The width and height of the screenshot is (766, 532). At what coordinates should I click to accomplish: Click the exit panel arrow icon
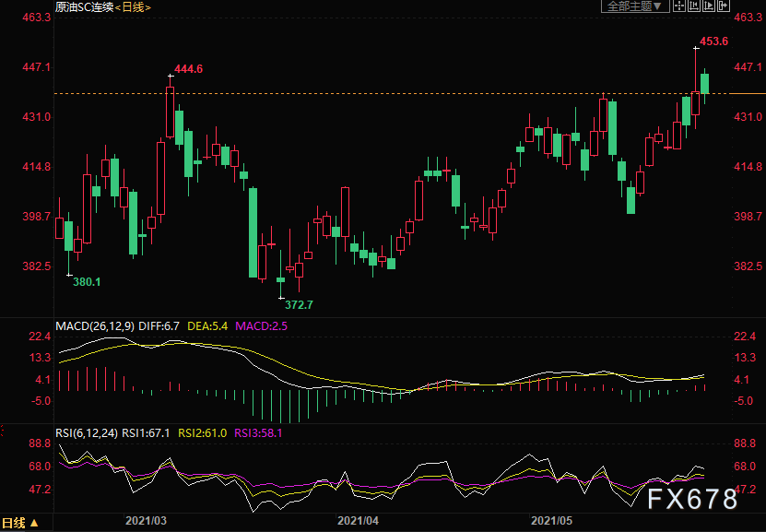coord(722,6)
